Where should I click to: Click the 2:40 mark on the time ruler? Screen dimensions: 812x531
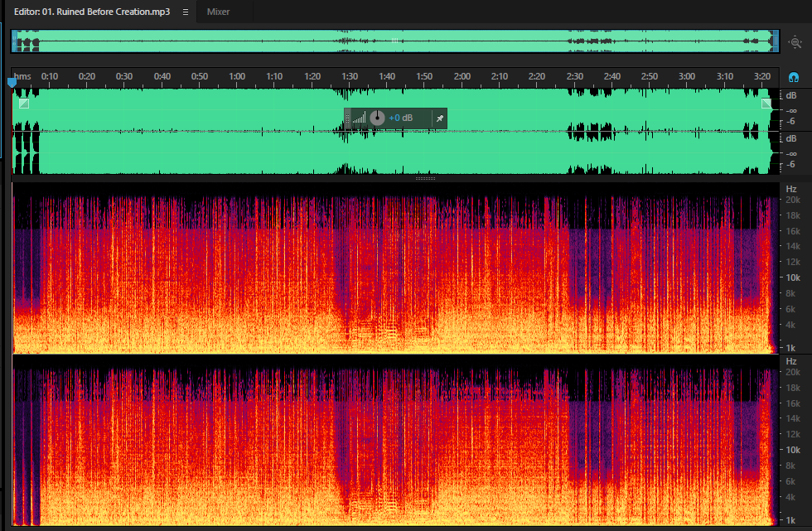(612, 76)
